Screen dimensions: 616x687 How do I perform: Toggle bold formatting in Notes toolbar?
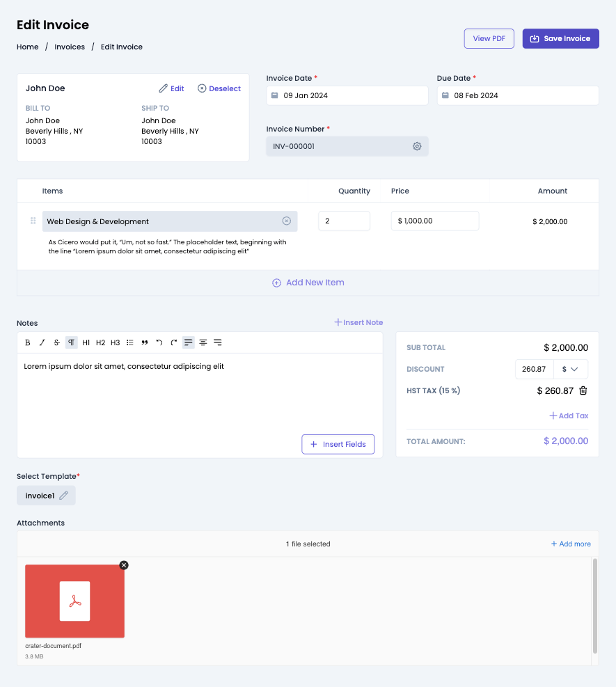(x=28, y=342)
